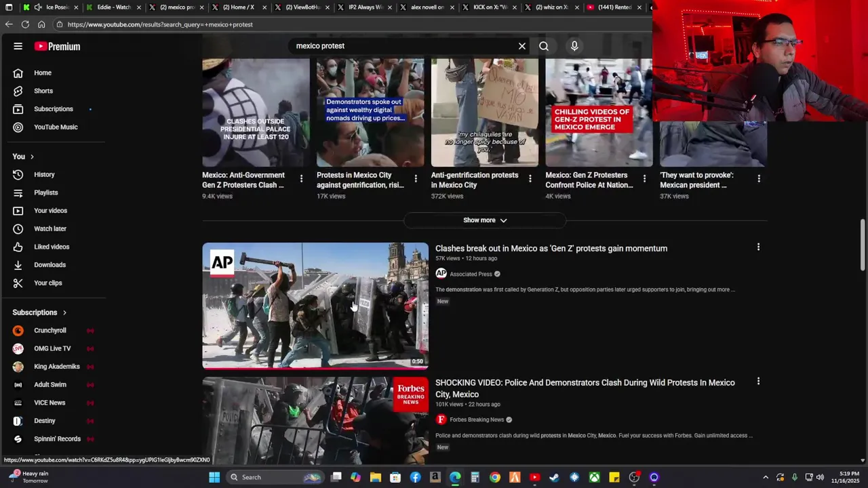The height and width of the screenshot is (488, 868).
Task: Click the Associated Press channel avatar
Action: 441,273
